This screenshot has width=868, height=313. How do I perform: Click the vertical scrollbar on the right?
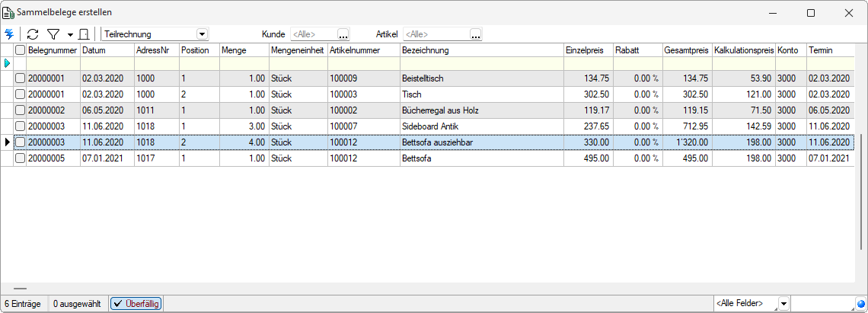pyautogui.click(x=861, y=192)
